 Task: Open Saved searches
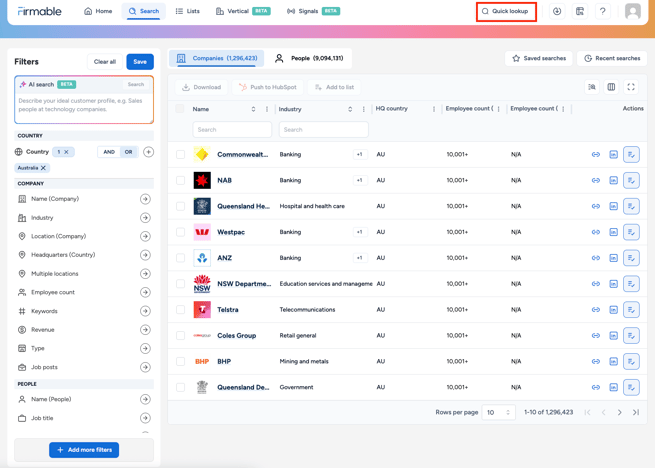coord(539,58)
